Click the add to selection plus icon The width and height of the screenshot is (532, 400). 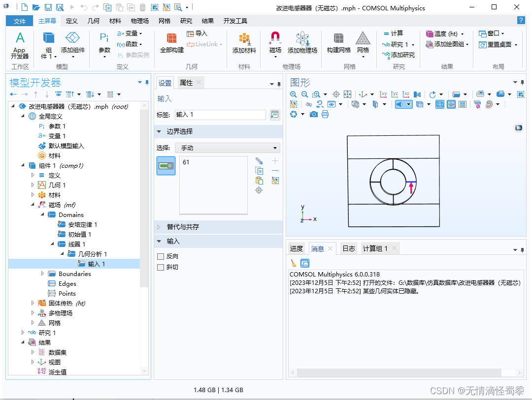275,161
